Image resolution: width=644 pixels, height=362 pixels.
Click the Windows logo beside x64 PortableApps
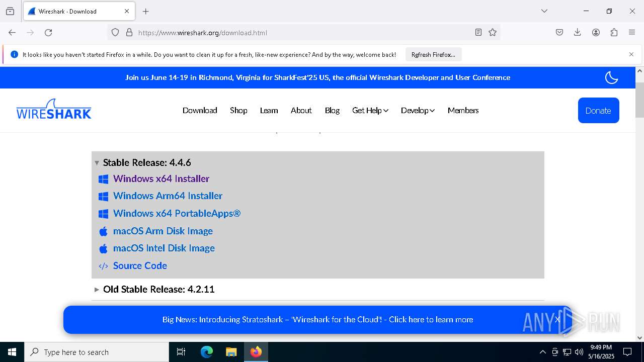point(104,214)
